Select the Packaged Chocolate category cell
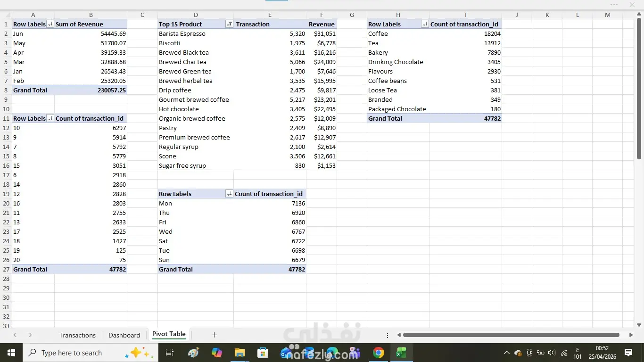This screenshot has height=362, width=644. click(x=398, y=109)
